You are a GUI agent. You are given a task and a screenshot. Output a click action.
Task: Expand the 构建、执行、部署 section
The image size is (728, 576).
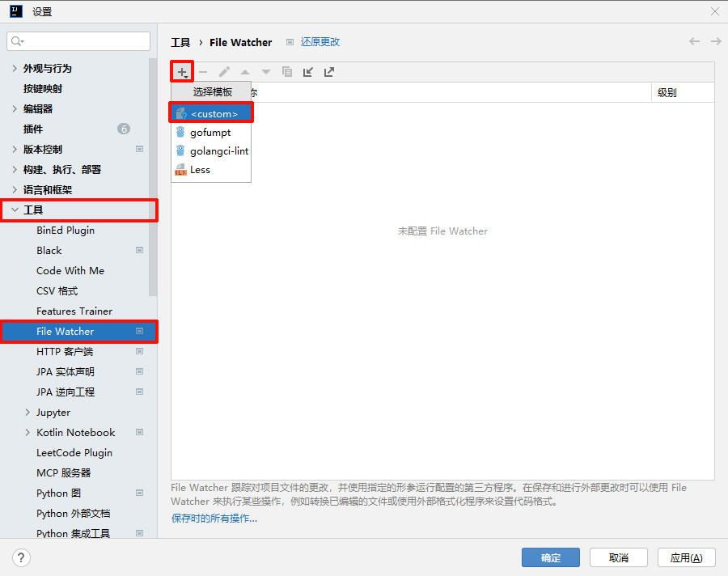(x=15, y=170)
